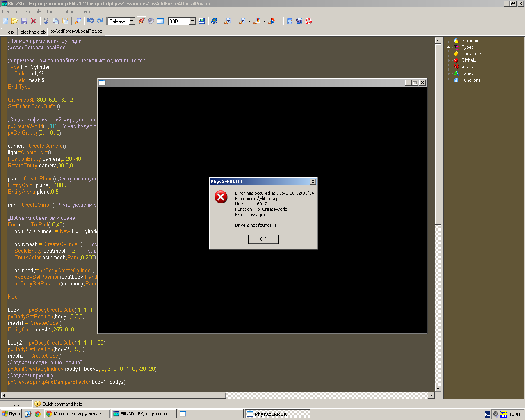This screenshot has width=525, height=420.
Task: Click the scissors Cut icon
Action: (46, 21)
